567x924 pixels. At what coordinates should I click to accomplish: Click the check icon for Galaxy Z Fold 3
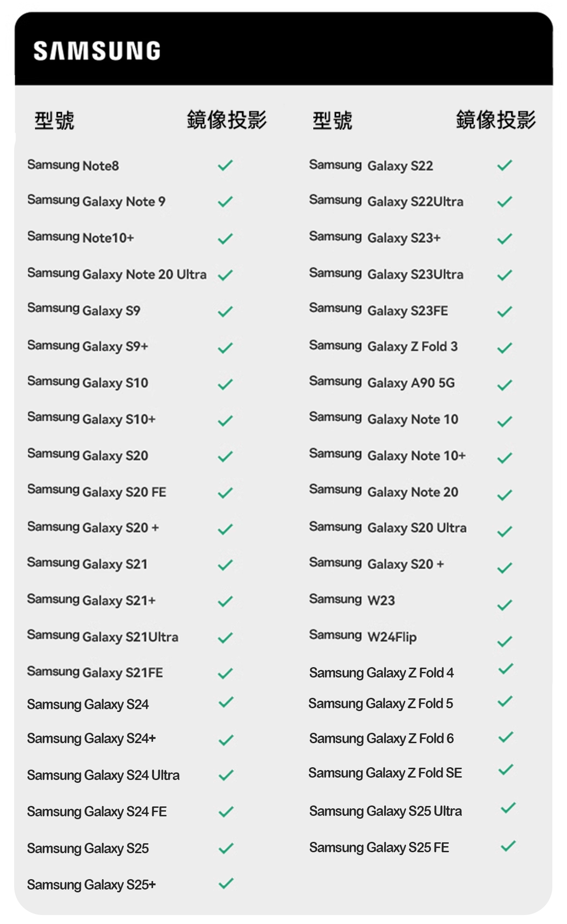pos(505,348)
